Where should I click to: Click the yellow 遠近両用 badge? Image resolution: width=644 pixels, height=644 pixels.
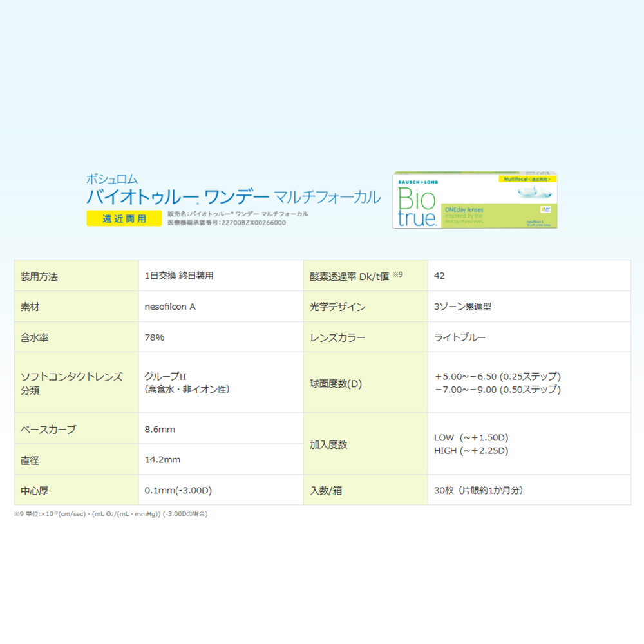[124, 218]
